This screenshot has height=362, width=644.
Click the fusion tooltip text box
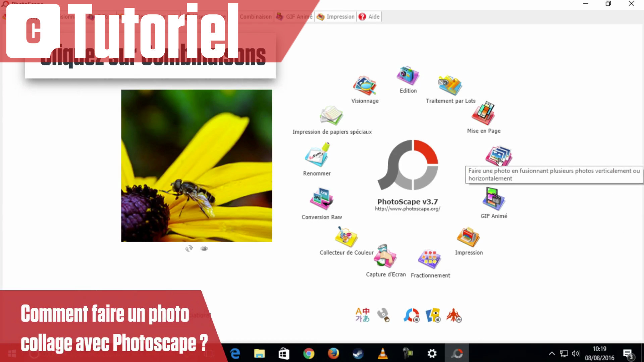coord(553,174)
